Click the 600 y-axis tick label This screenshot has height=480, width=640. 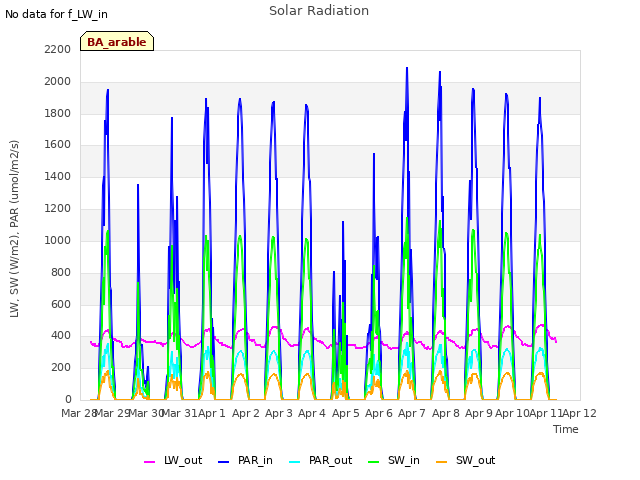[61, 304]
